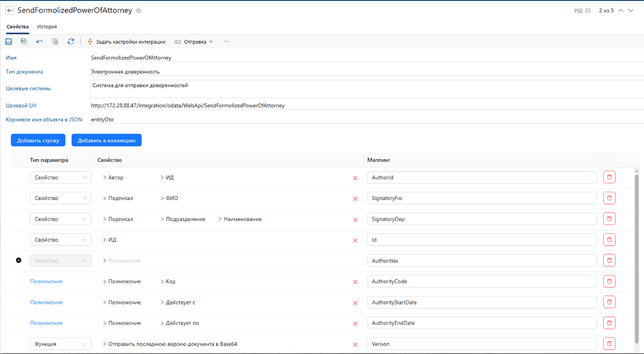Click the Добавить в коллекцию button
This screenshot has width=644, height=354.
coord(106,140)
